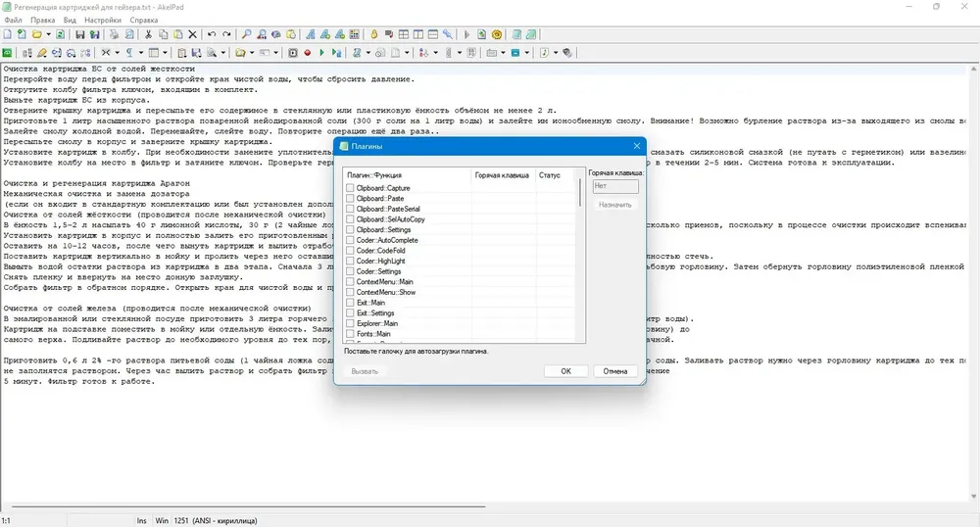Image resolution: width=980 pixels, height=527 pixels.
Task: Check the Clipboard::Paste checkbox
Action: pyautogui.click(x=350, y=199)
